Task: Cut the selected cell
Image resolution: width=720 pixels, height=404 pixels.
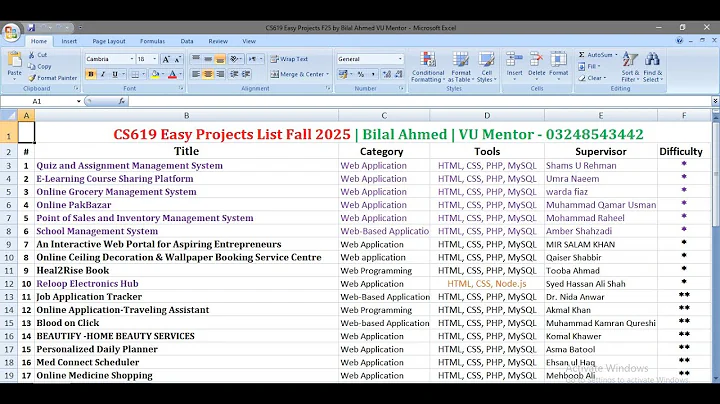Action: [x=38, y=55]
